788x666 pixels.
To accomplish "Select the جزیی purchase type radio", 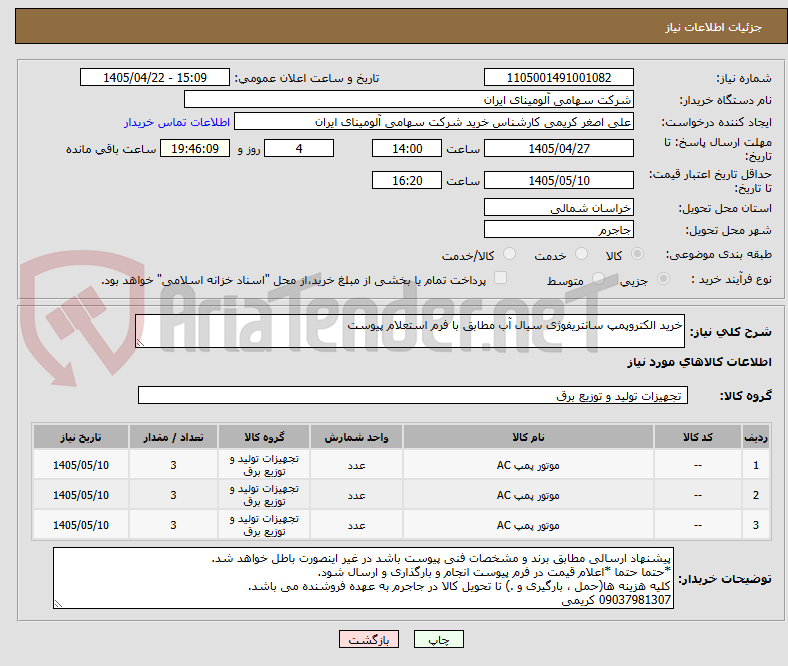I will [x=663, y=278].
